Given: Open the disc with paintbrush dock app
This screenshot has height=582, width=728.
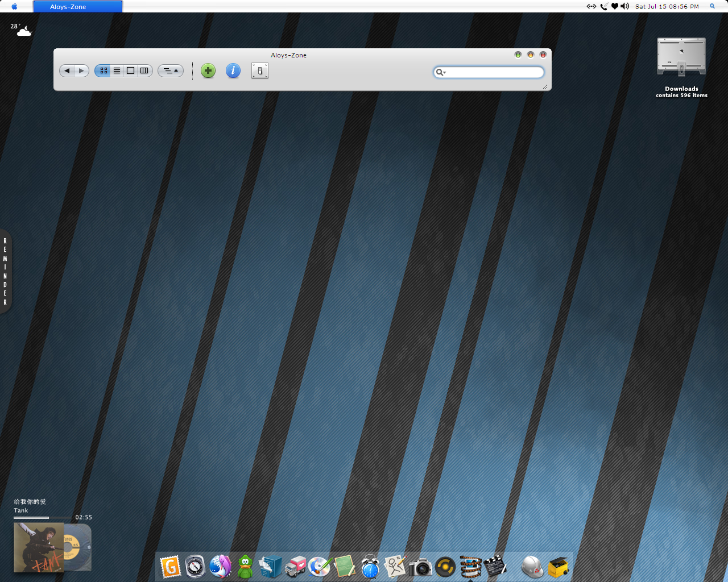Looking at the screenshot, I should pos(320,567).
